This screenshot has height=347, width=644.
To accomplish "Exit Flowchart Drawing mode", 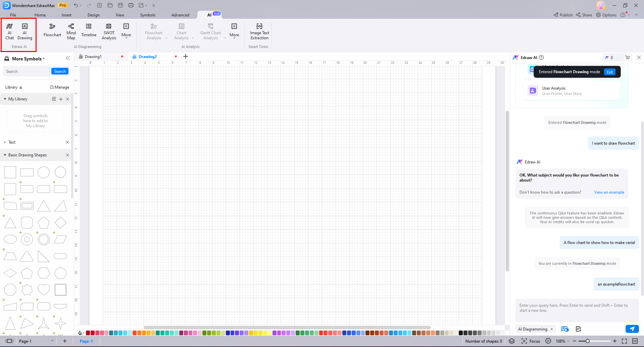I will [610, 72].
